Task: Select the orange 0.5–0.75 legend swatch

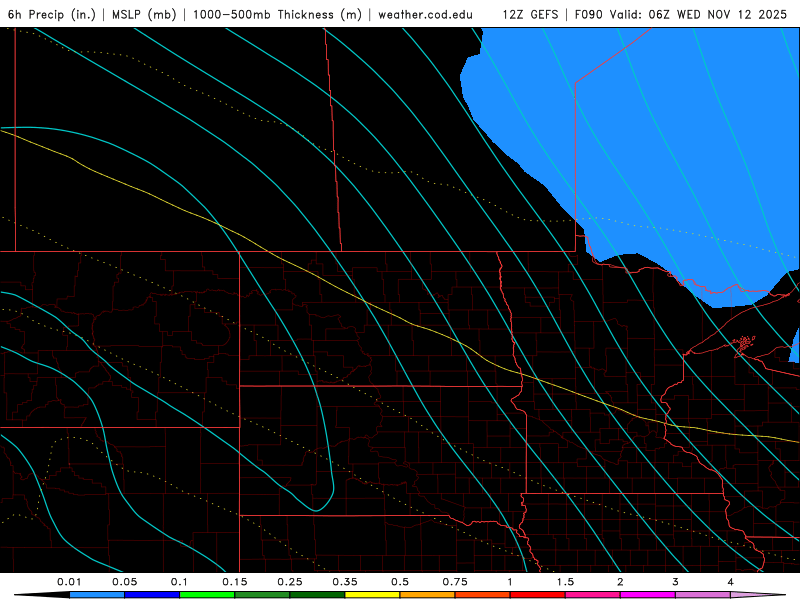Action: tap(428, 595)
